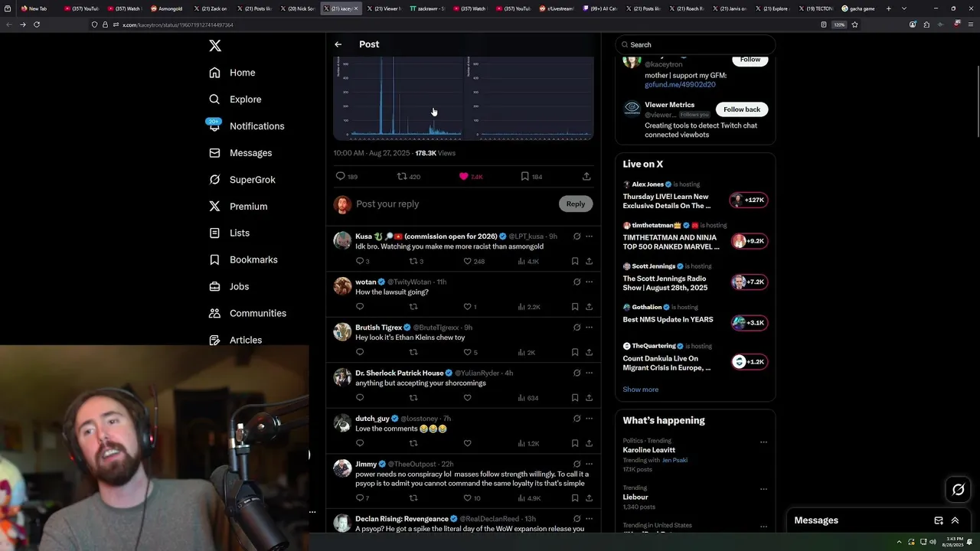Viewport: 980px width, 551px height.
Task: Open the more menu on Kusa's reply
Action: 589,236
